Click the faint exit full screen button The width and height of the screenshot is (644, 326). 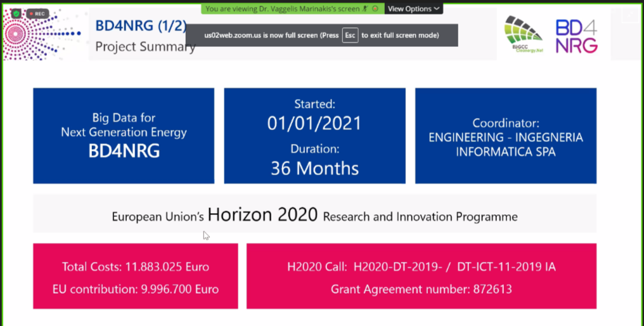click(x=629, y=16)
